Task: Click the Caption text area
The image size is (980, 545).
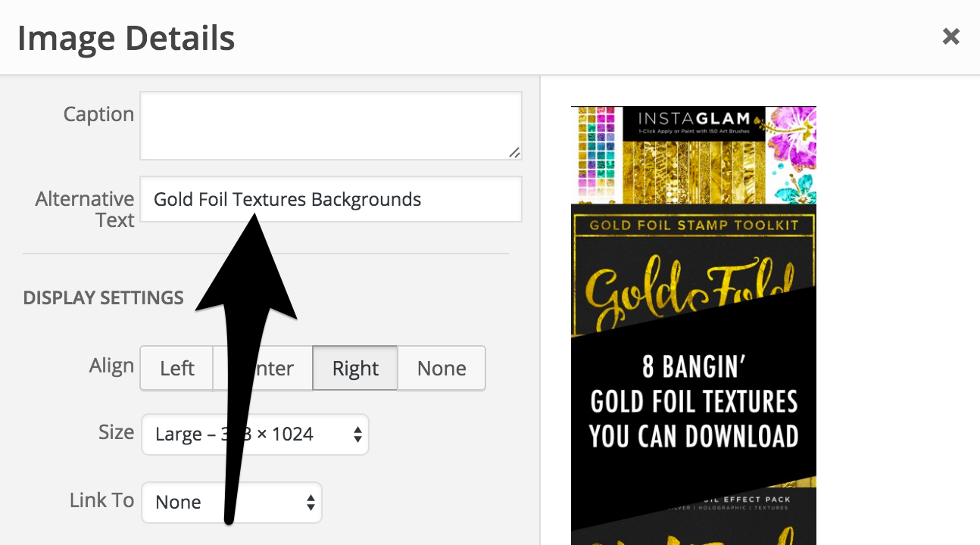Action: coord(331,126)
